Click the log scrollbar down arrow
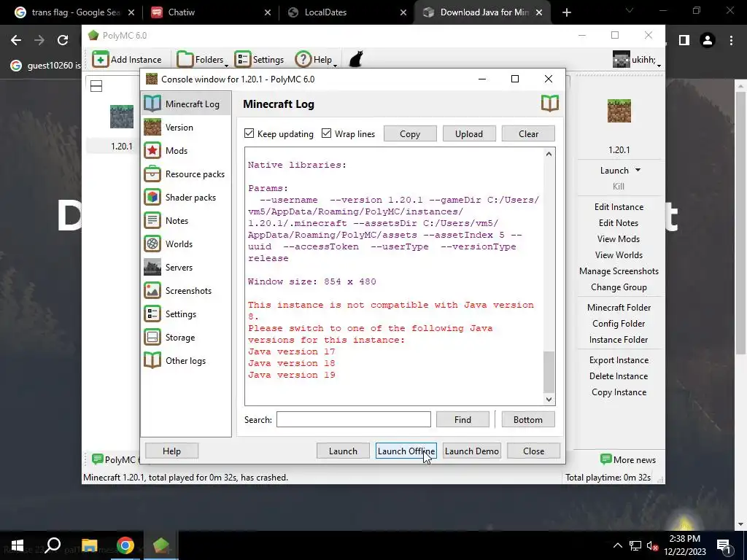 coord(549,400)
